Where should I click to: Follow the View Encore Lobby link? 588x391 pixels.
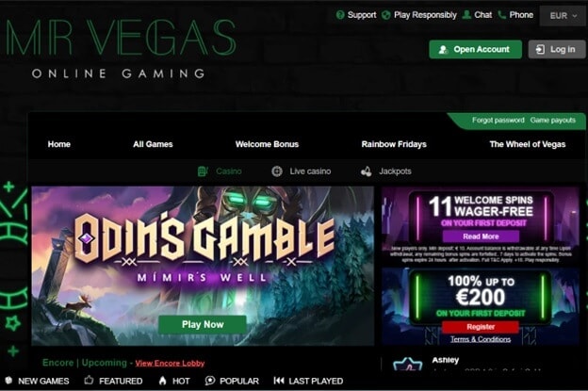pyautogui.click(x=170, y=364)
